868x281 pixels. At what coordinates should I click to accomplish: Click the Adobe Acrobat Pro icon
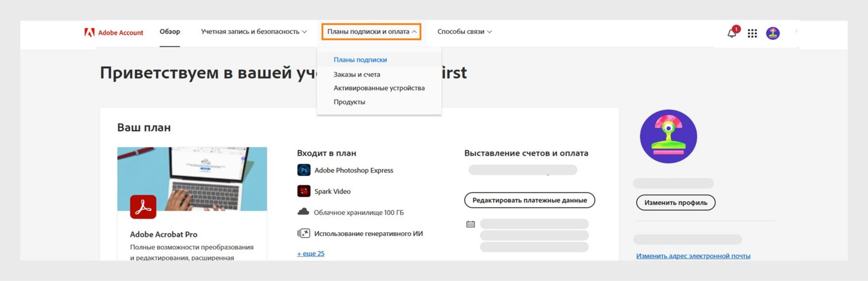143,207
